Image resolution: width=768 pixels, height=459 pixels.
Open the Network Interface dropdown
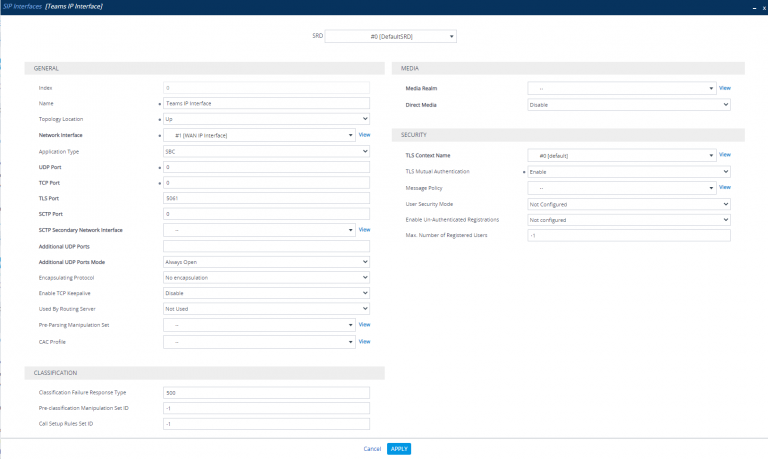coord(259,134)
